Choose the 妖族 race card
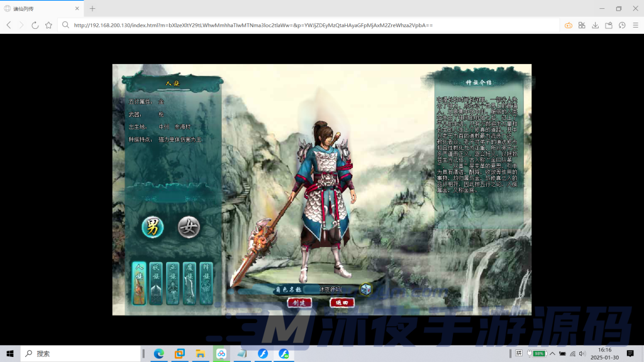 coord(156,283)
